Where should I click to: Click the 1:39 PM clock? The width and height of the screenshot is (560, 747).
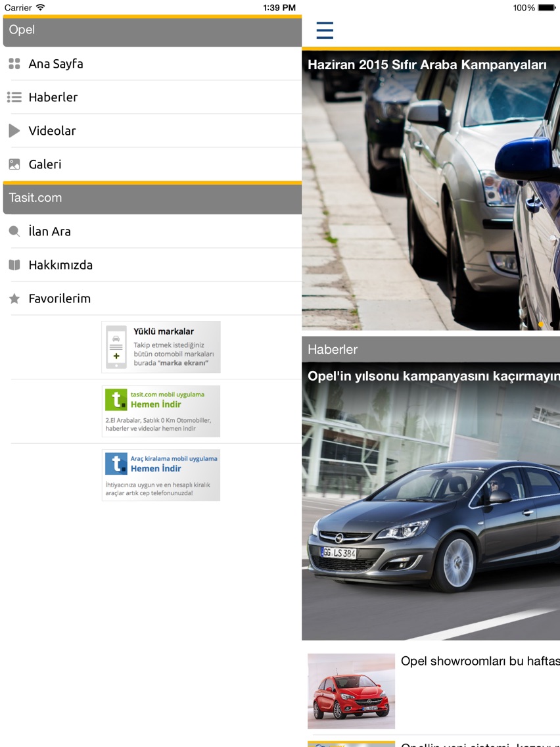(279, 8)
